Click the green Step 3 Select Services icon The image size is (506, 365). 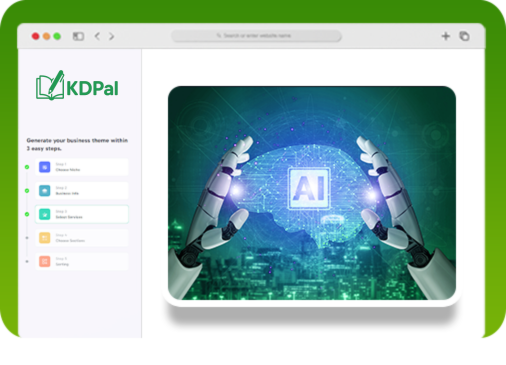tap(45, 214)
